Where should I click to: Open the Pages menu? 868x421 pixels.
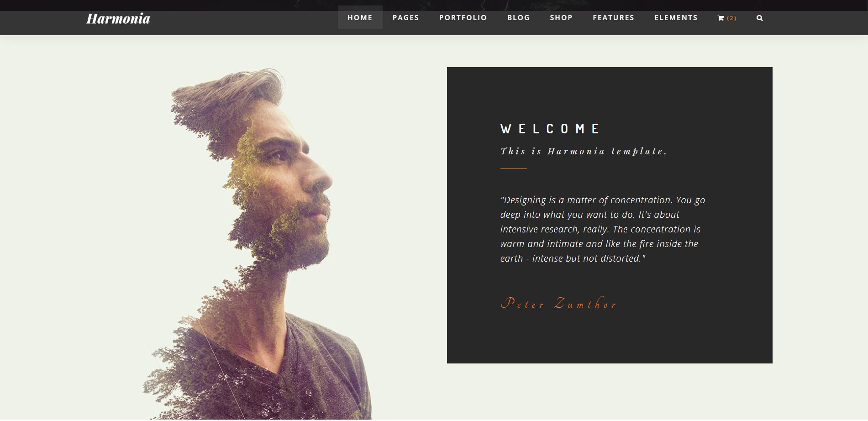[406, 17]
